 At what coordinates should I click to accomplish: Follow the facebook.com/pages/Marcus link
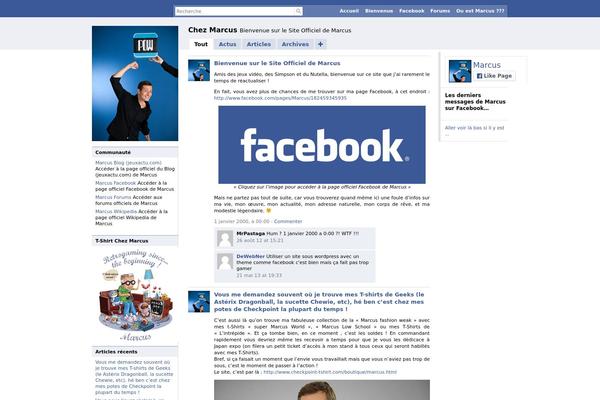[x=280, y=98]
